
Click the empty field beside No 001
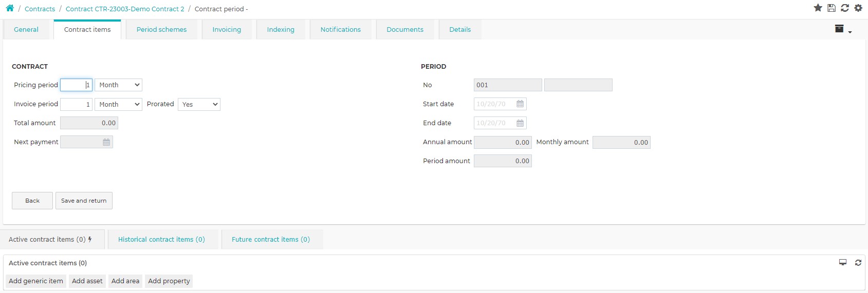pos(578,85)
